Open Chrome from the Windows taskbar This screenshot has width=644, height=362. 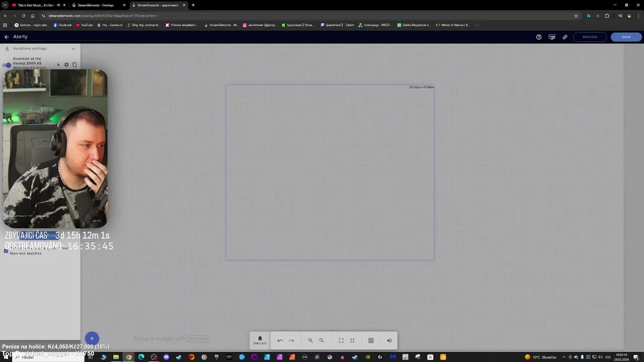pos(128,357)
